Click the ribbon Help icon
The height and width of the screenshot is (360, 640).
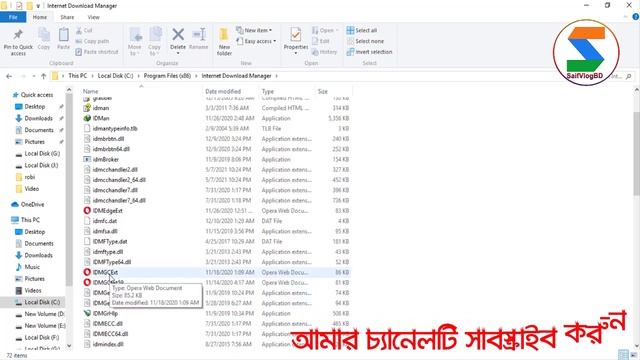[636, 17]
